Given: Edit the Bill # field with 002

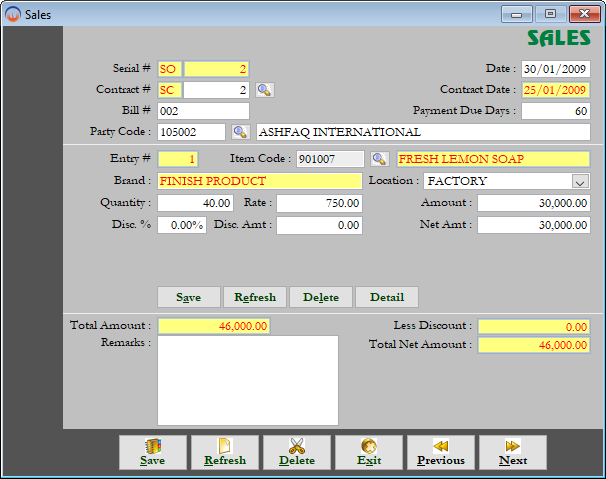Looking at the screenshot, I should (203, 111).
